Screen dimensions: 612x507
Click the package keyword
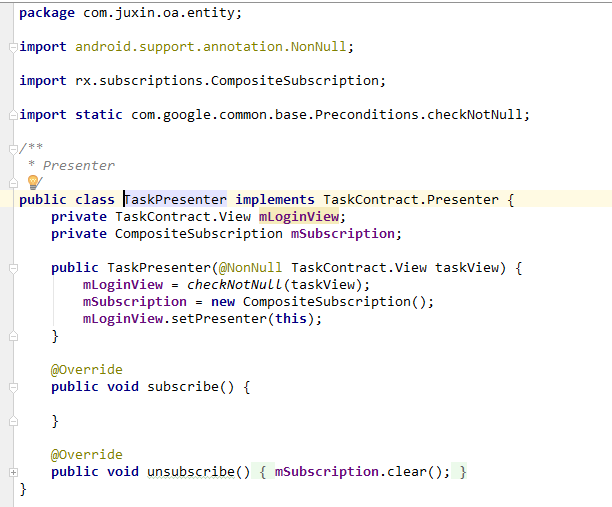pos(47,13)
